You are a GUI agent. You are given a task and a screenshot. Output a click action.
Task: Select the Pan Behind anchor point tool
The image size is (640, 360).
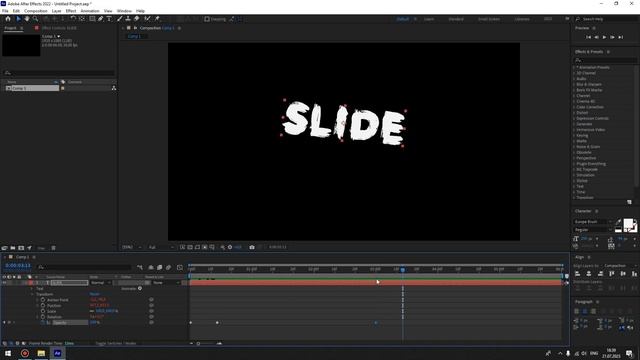pos(82,19)
